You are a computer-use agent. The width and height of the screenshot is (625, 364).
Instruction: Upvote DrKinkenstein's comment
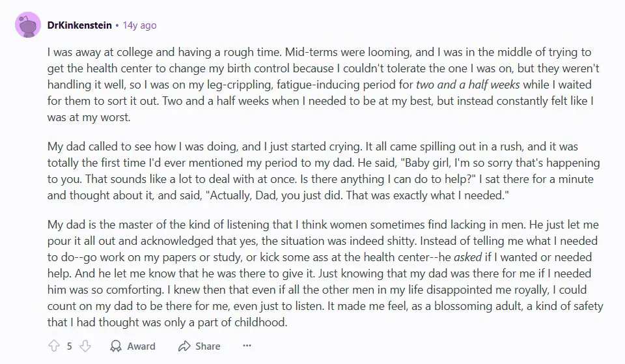pos(53,346)
